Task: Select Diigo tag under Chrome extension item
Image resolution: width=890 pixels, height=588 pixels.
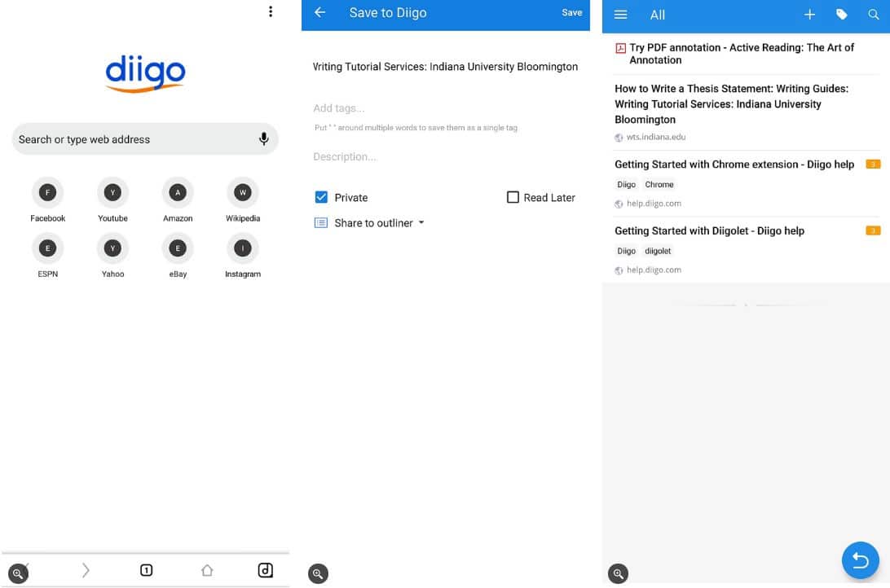Action: (626, 185)
